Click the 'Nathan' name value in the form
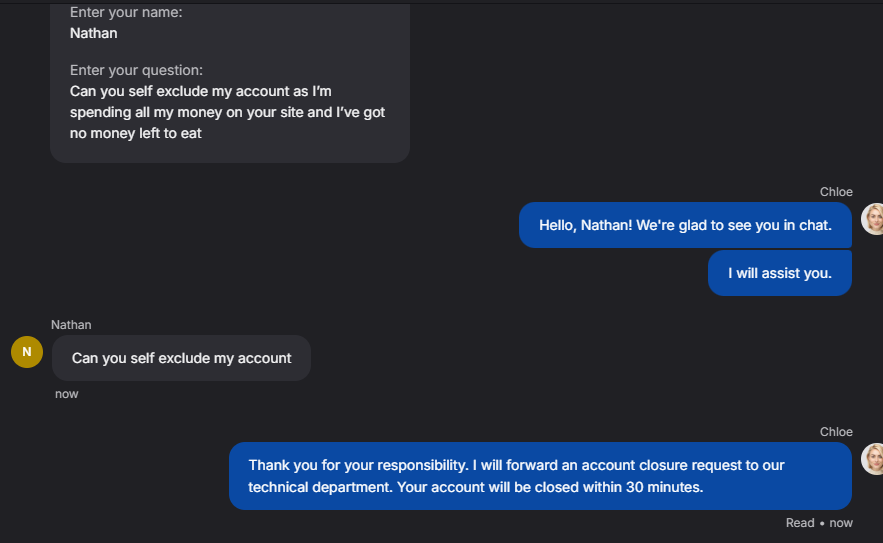Image resolution: width=883 pixels, height=543 pixels. tap(94, 33)
